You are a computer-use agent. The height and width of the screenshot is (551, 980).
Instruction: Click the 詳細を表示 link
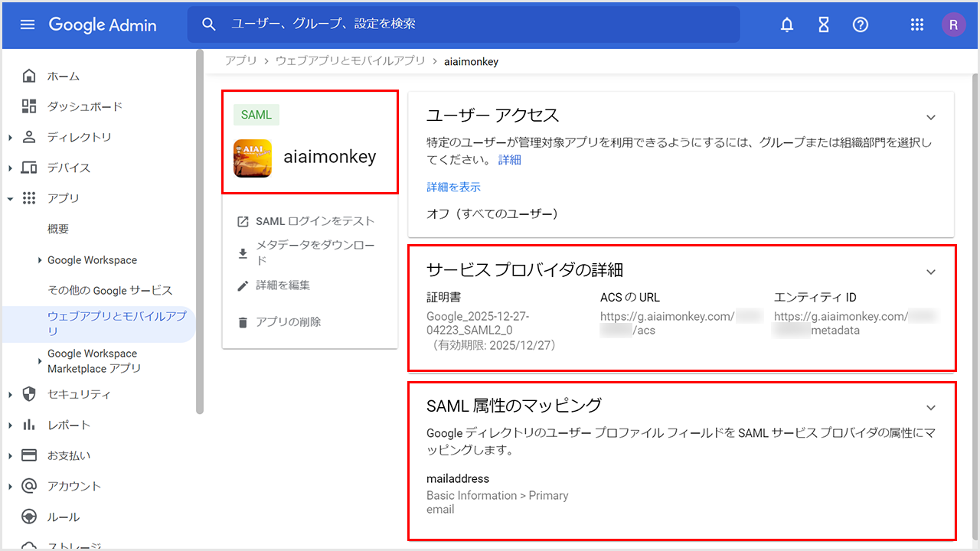[x=453, y=187]
